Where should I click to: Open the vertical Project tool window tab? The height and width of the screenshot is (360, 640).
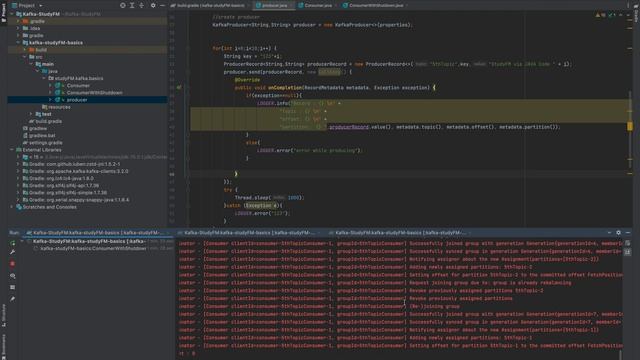coord(4,12)
